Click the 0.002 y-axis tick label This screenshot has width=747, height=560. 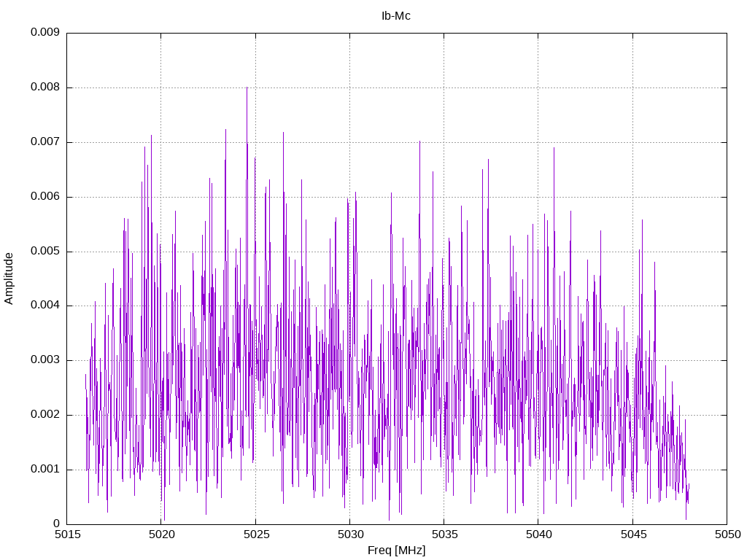[x=45, y=415]
